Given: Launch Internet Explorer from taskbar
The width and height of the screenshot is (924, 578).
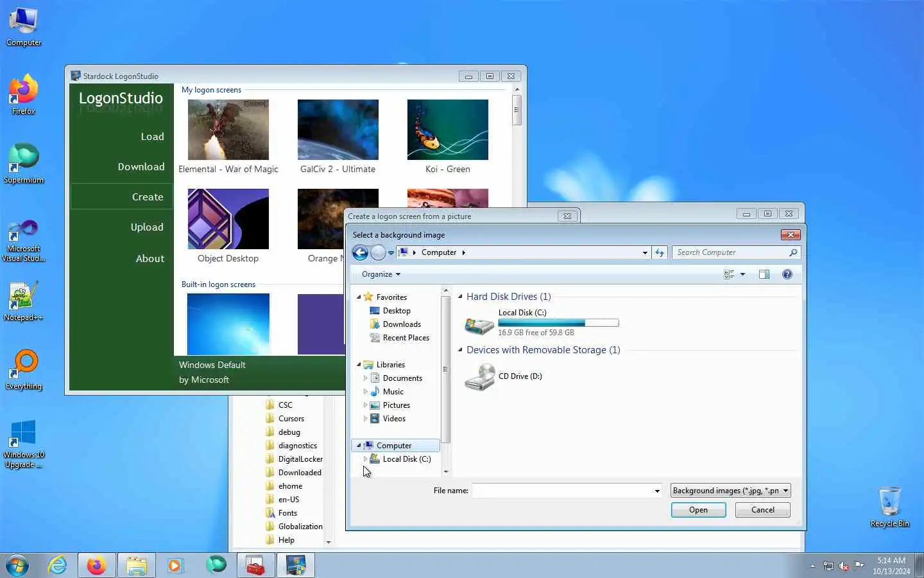Looking at the screenshot, I should click(58, 565).
